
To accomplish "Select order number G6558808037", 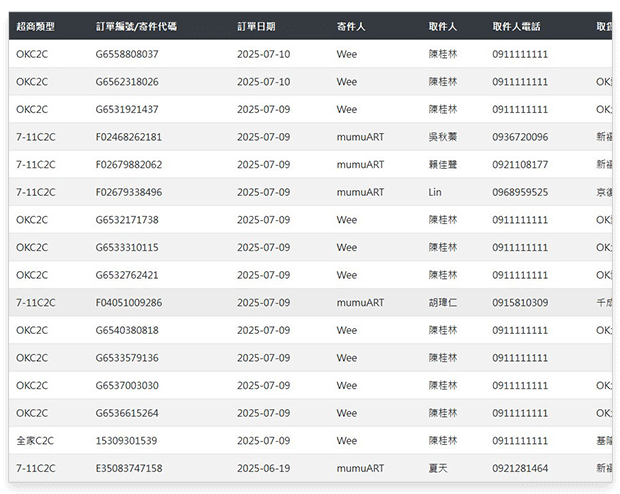I will [x=127, y=54].
